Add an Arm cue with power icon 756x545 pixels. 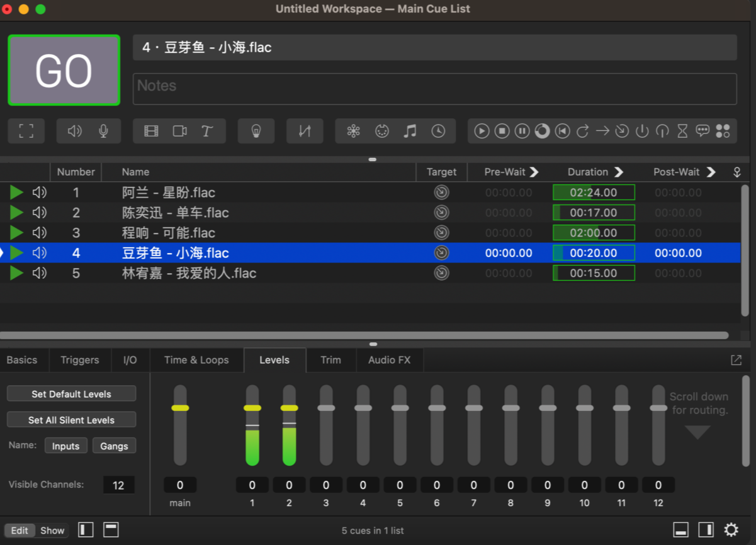click(x=642, y=131)
